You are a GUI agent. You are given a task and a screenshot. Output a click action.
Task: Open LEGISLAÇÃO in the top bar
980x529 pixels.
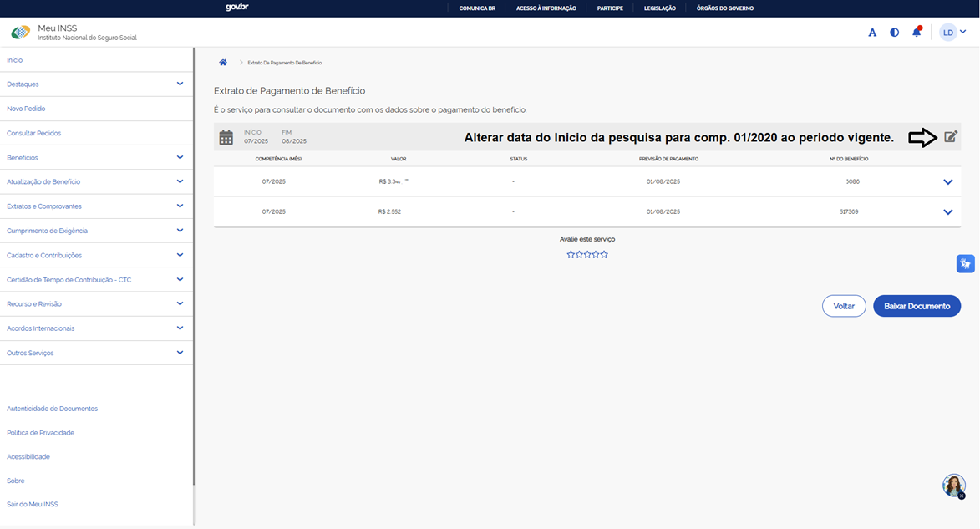[x=660, y=8]
